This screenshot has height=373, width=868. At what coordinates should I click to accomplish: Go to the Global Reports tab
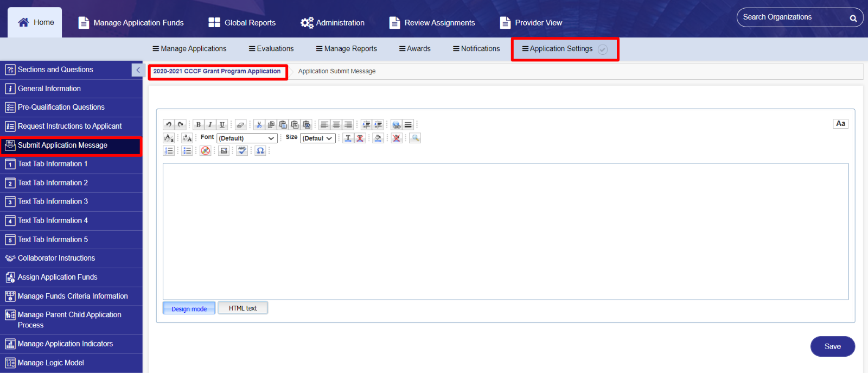(242, 22)
